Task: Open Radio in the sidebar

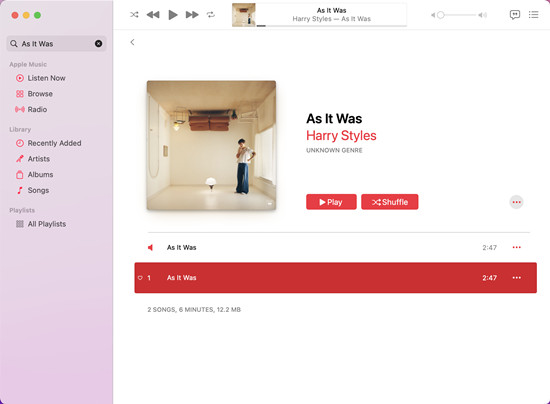Action: coord(37,109)
